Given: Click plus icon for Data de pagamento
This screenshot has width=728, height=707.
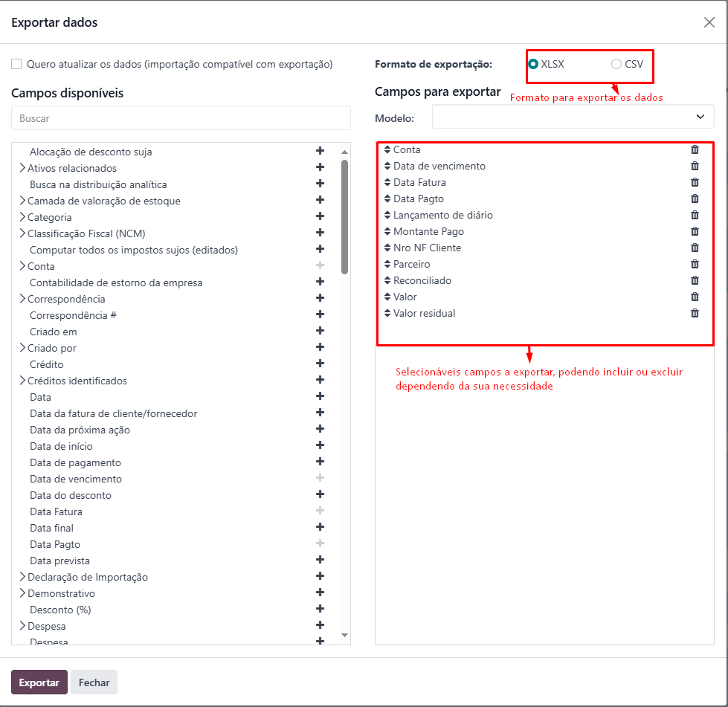Looking at the screenshot, I should click(320, 462).
